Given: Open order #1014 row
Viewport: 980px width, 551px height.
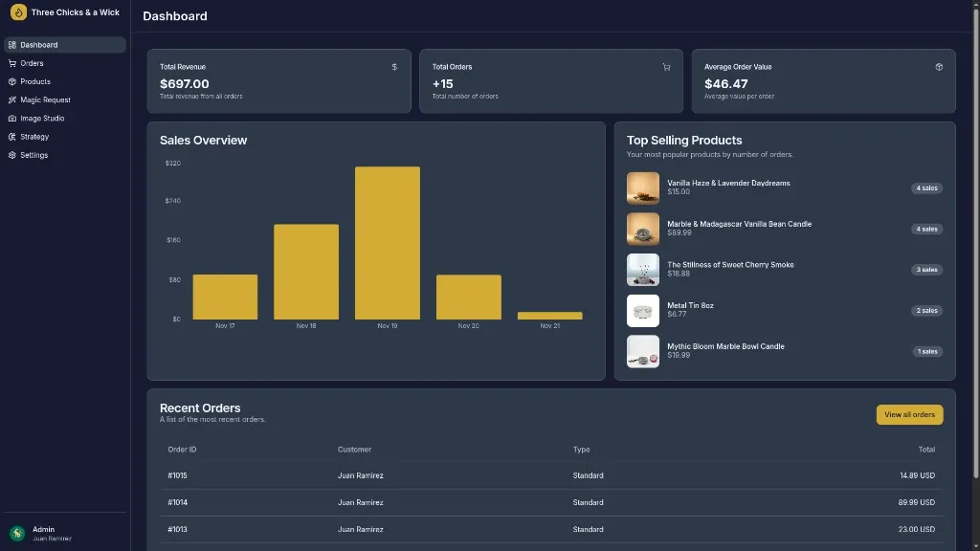Looking at the screenshot, I should pos(177,502).
